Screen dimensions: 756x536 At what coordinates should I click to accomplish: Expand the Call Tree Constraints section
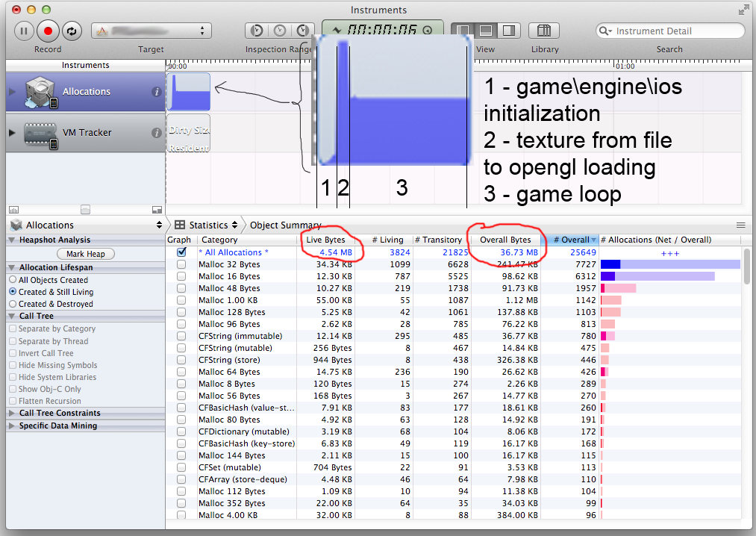[13, 413]
